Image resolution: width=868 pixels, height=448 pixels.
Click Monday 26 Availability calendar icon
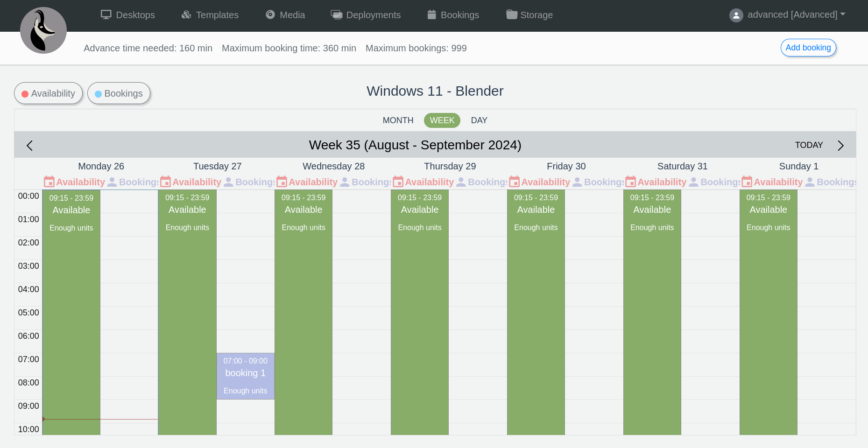pos(49,182)
